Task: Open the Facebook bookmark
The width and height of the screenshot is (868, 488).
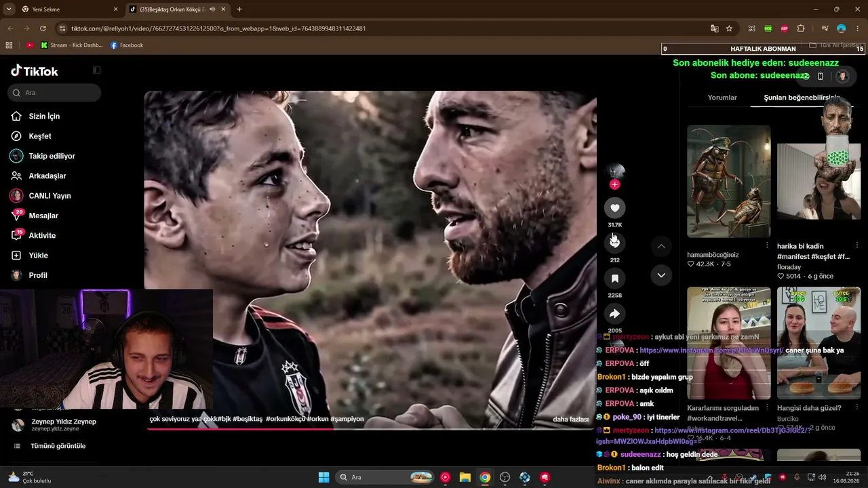Action: (x=127, y=45)
